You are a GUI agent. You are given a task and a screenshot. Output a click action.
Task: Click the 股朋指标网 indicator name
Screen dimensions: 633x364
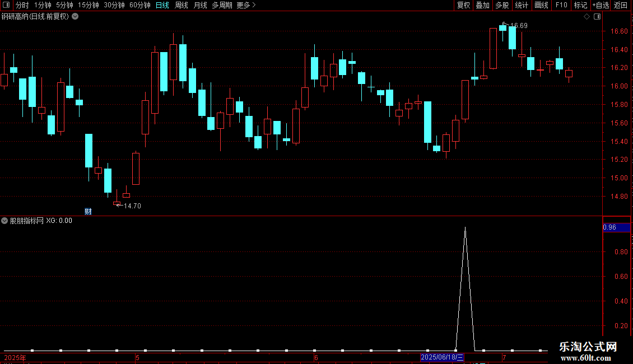click(x=27, y=221)
